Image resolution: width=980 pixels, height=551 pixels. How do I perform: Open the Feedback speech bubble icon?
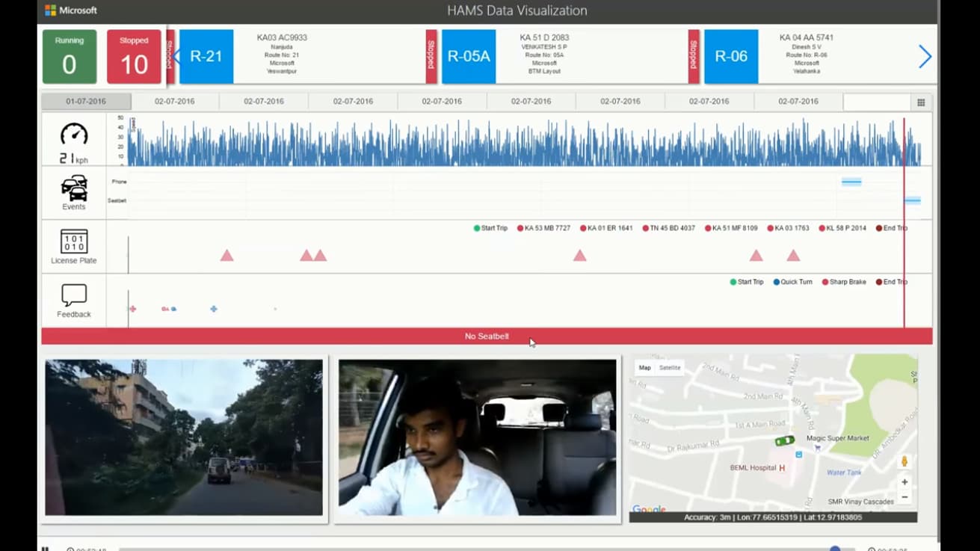[74, 295]
